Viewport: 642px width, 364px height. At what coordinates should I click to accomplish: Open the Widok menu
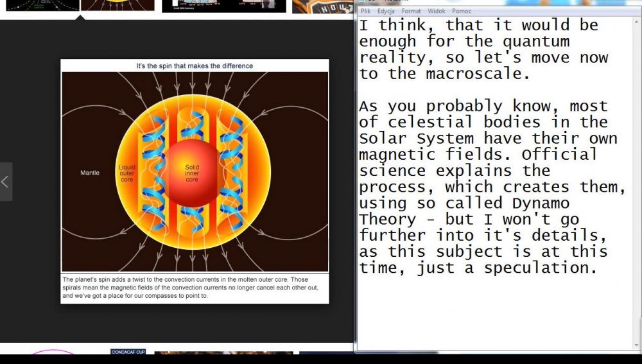[x=436, y=11]
